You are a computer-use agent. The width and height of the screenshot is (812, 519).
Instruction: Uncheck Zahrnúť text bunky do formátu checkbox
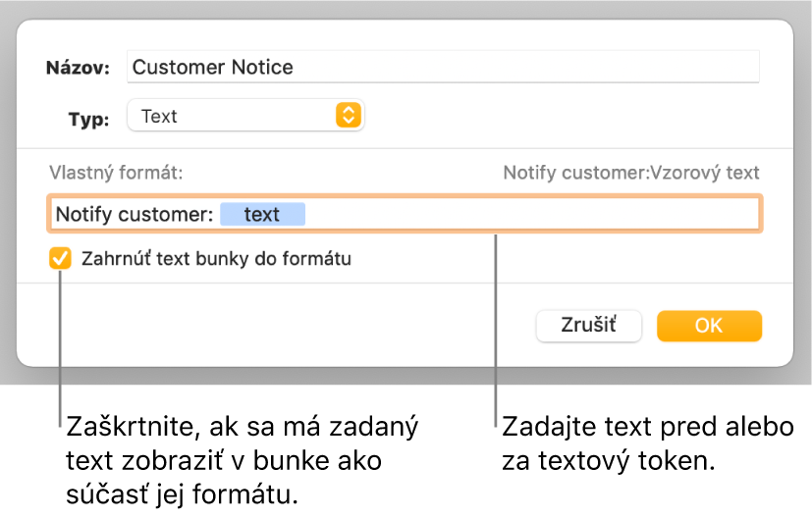(x=60, y=258)
